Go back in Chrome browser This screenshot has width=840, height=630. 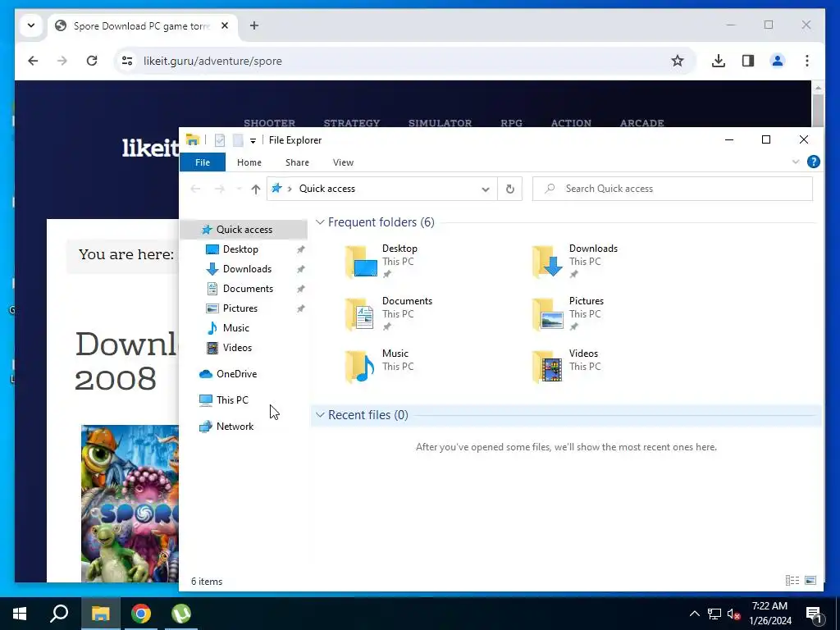(33, 61)
